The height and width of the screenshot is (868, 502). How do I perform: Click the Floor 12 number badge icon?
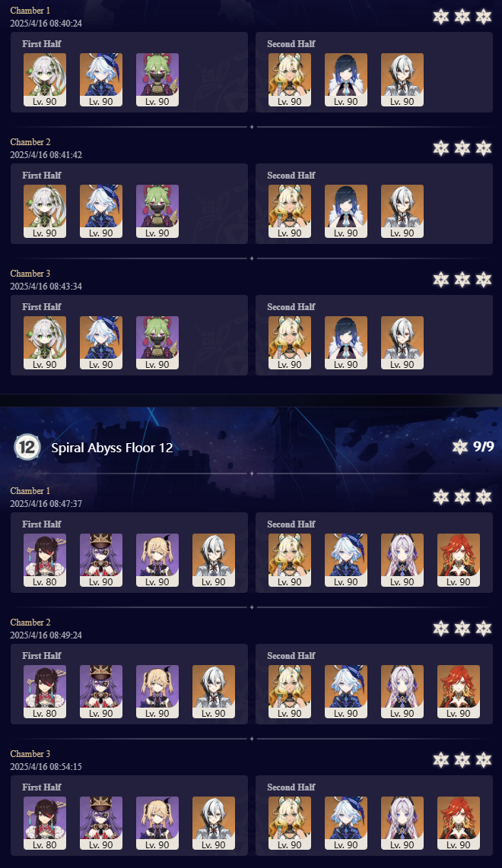(27, 447)
